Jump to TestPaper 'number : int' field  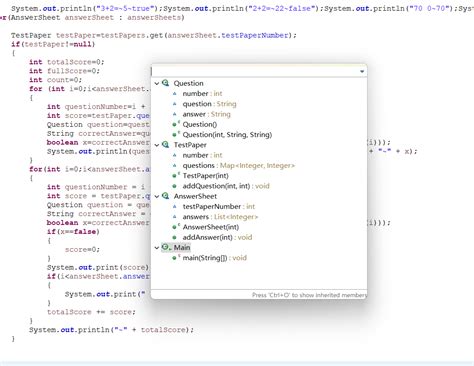click(202, 155)
